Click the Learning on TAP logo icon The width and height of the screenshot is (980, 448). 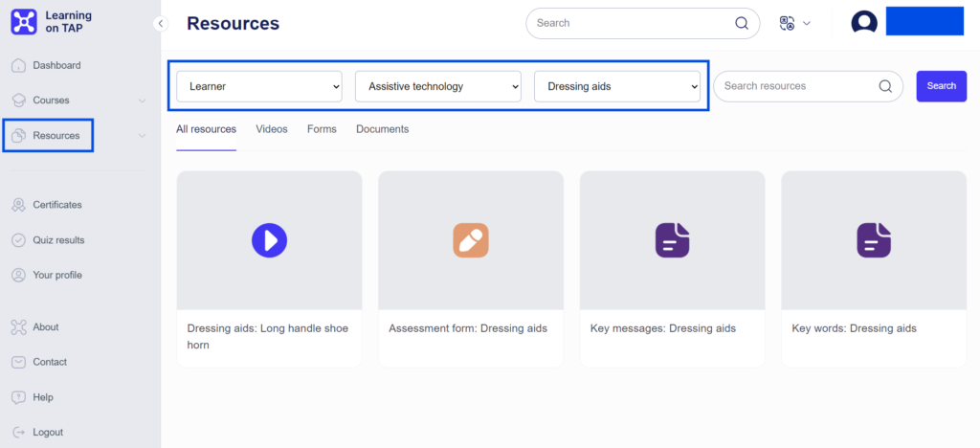tap(23, 22)
